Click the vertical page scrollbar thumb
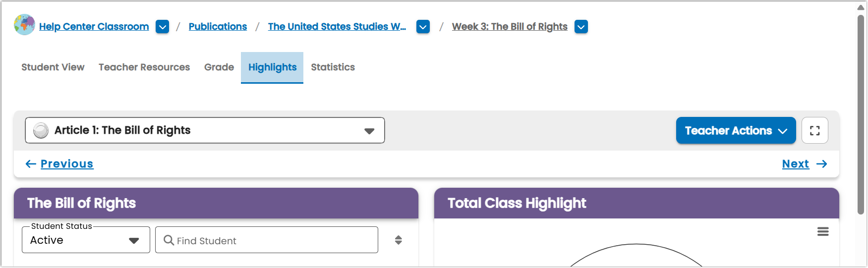 861,114
